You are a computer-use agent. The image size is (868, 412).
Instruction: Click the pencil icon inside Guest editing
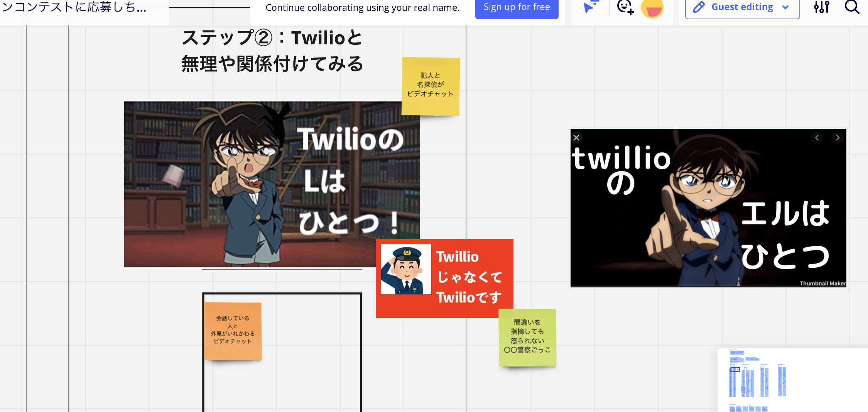(x=698, y=7)
